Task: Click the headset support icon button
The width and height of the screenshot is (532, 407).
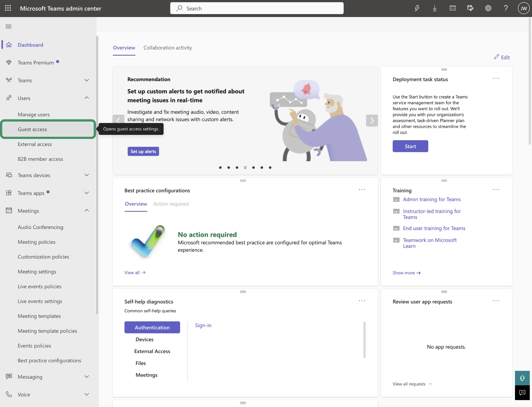Action: pos(522,378)
